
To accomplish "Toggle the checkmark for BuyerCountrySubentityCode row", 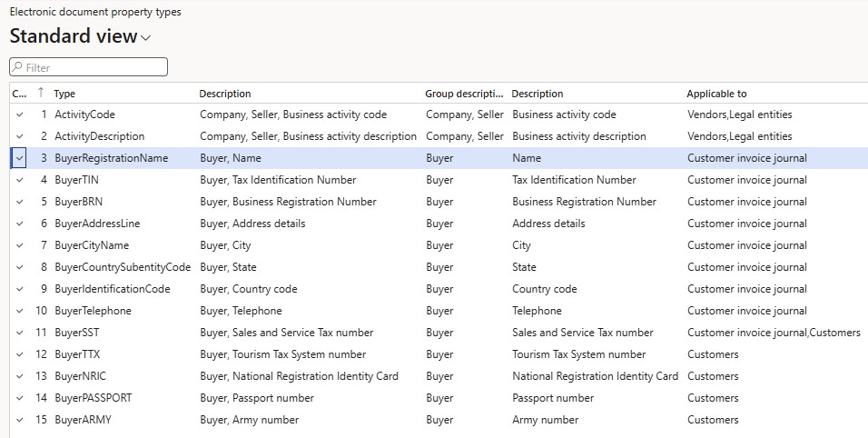I will coord(20,267).
